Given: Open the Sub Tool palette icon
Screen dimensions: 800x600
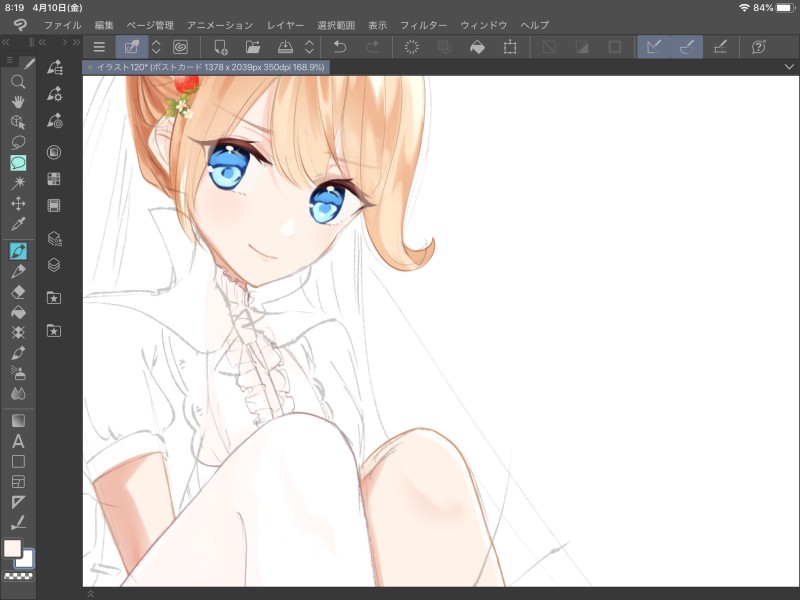Looking at the screenshot, I should [x=54, y=67].
